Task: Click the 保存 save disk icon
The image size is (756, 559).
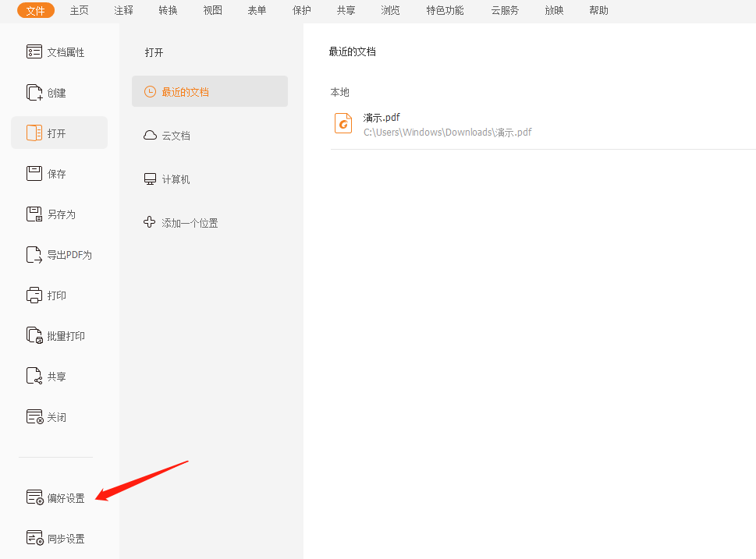Action: click(x=34, y=174)
